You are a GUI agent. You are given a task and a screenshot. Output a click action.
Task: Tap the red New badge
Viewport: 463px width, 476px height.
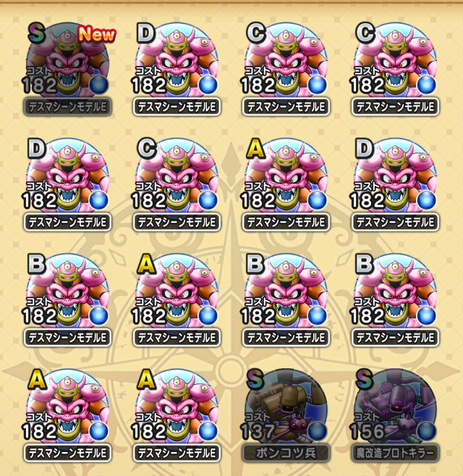click(x=97, y=34)
